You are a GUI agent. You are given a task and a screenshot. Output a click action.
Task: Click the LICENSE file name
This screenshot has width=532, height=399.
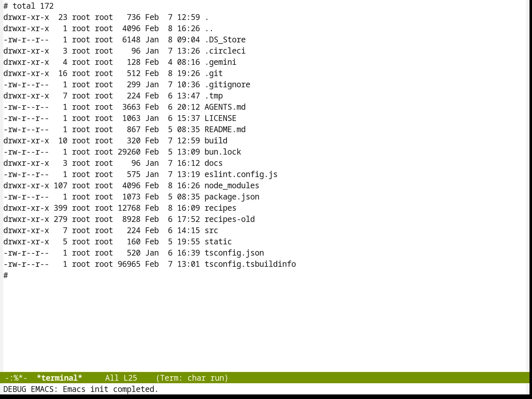coord(220,118)
